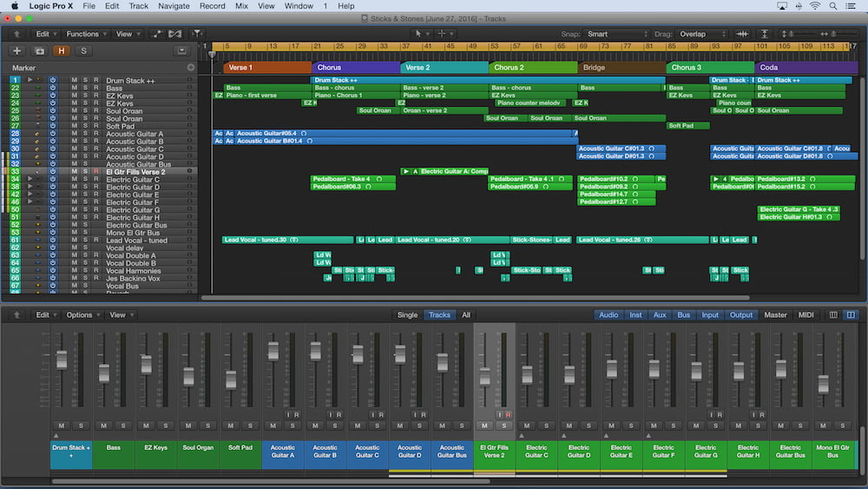The image size is (868, 489).
Task: Solo the Soft Pad track
Action: pyautogui.click(x=85, y=126)
